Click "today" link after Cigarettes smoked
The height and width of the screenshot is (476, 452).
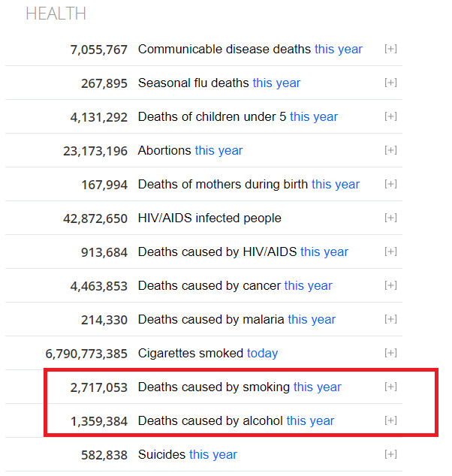point(262,353)
